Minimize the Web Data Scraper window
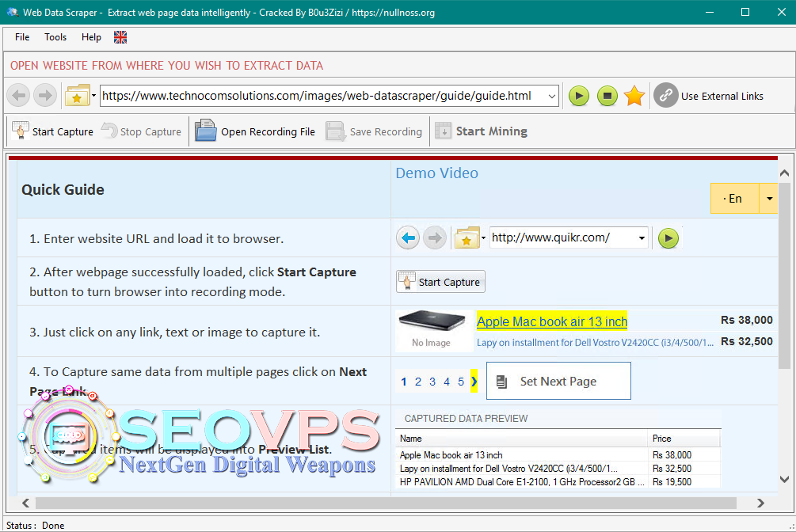 click(710, 12)
